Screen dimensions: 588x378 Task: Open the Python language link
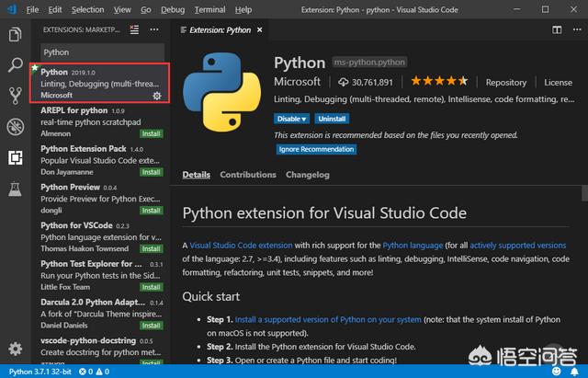[x=413, y=246]
